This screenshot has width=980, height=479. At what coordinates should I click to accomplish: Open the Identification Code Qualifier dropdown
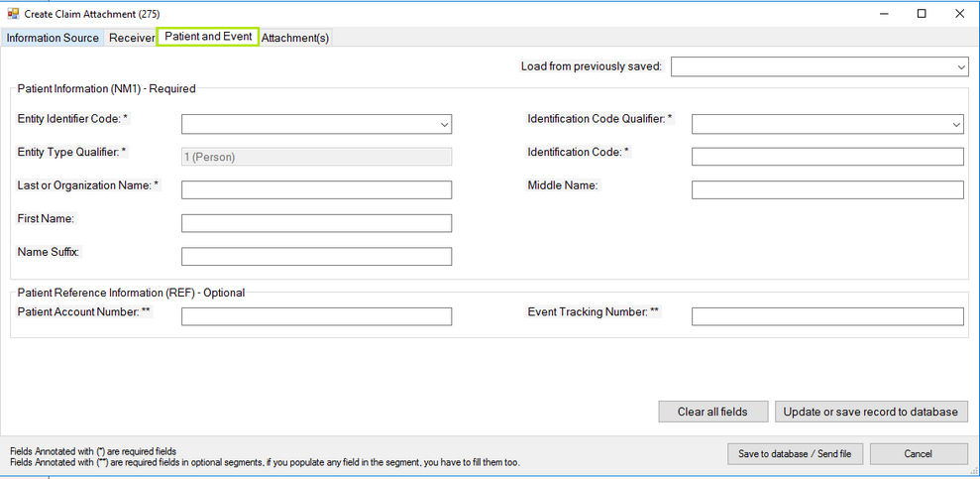827,124
